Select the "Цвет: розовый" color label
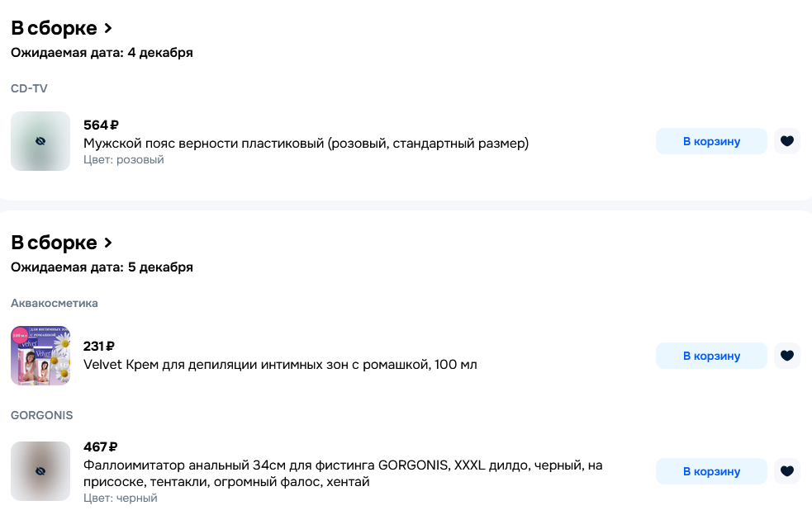 124,160
